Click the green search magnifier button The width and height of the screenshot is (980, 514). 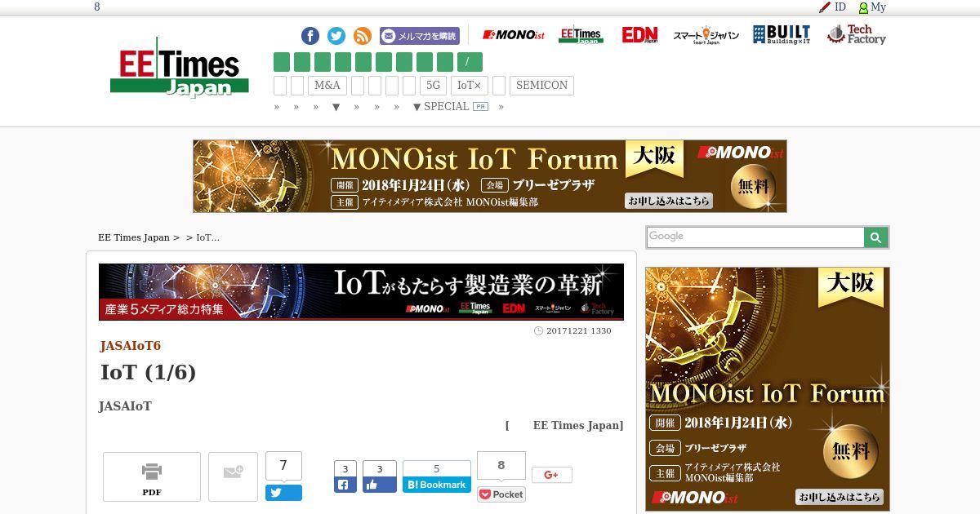[875, 237]
